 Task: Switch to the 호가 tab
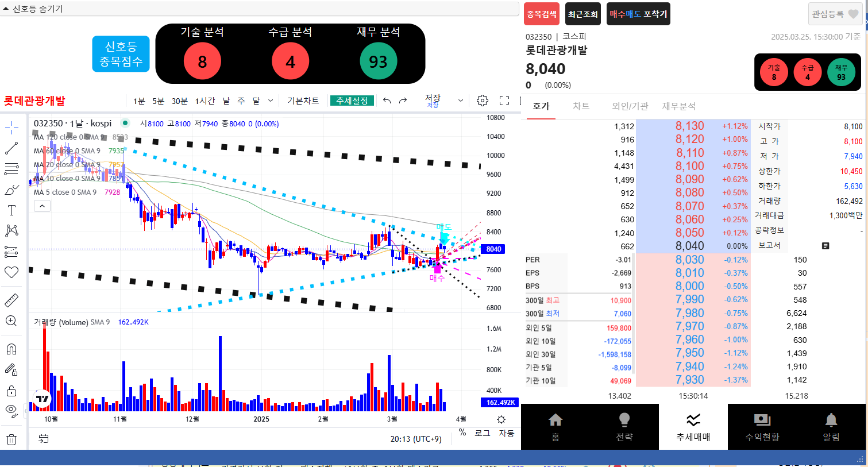click(541, 106)
